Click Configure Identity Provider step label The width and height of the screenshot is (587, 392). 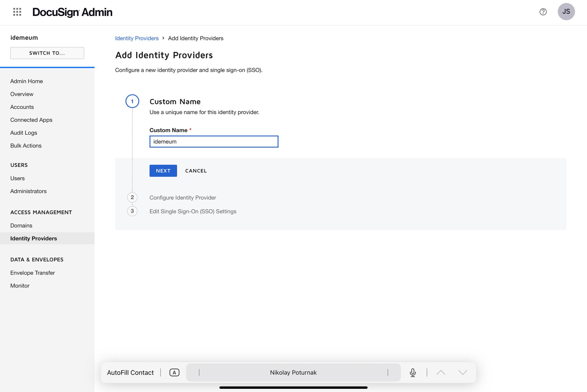point(183,198)
